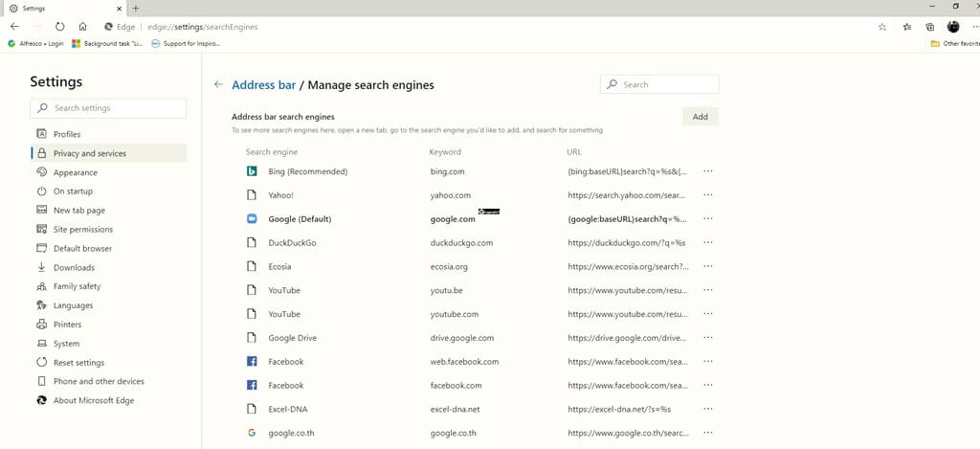This screenshot has width=980, height=449.
Task: Click the Google (Default) engine icon
Action: (x=252, y=219)
